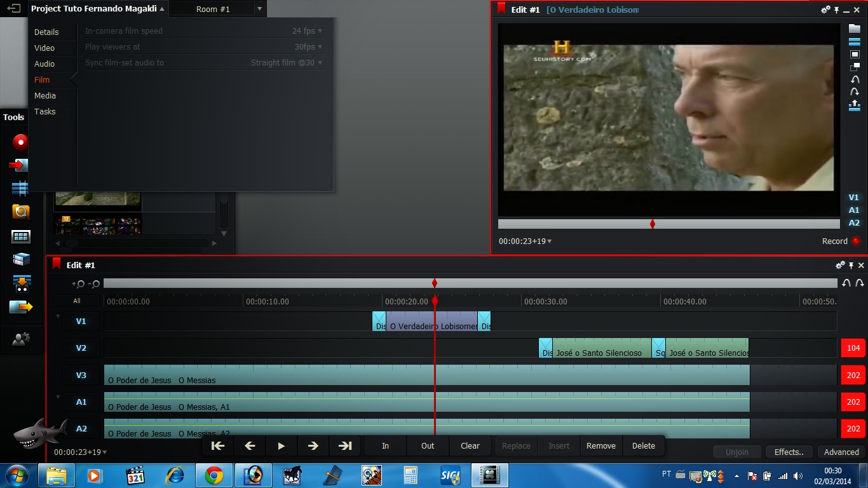Open the viewer timecode dropdown arrow
868x488 pixels.
(x=550, y=241)
